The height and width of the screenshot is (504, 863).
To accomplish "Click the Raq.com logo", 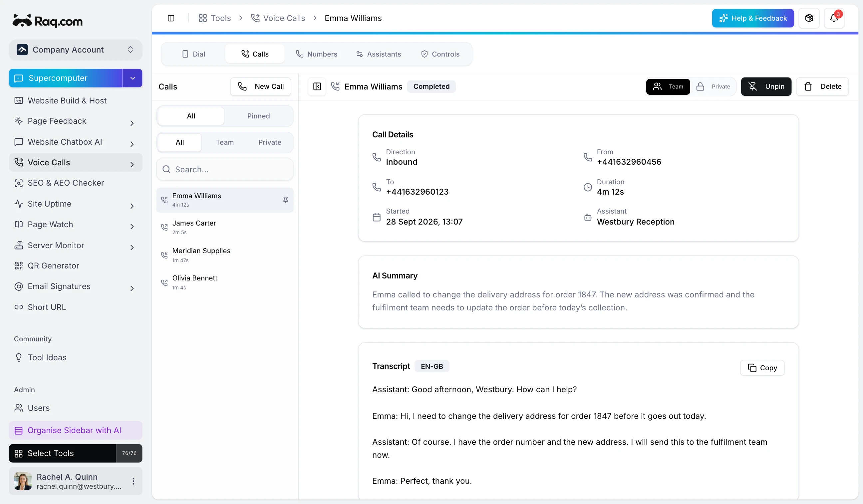I will click(x=48, y=21).
